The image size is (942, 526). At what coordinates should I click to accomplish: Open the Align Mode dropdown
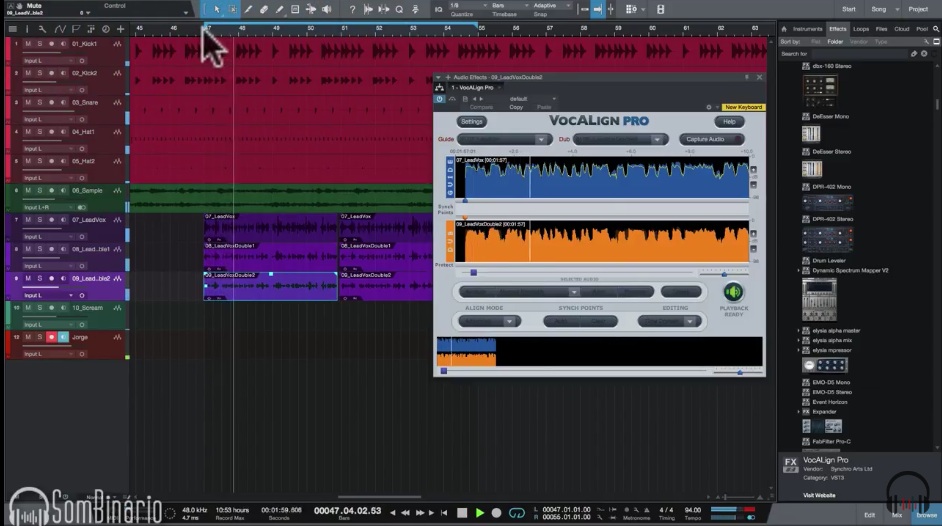coord(490,321)
